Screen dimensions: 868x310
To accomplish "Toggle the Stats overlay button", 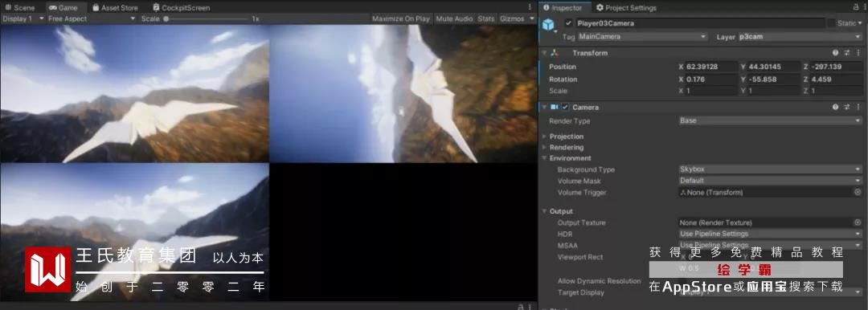I will tap(486, 18).
